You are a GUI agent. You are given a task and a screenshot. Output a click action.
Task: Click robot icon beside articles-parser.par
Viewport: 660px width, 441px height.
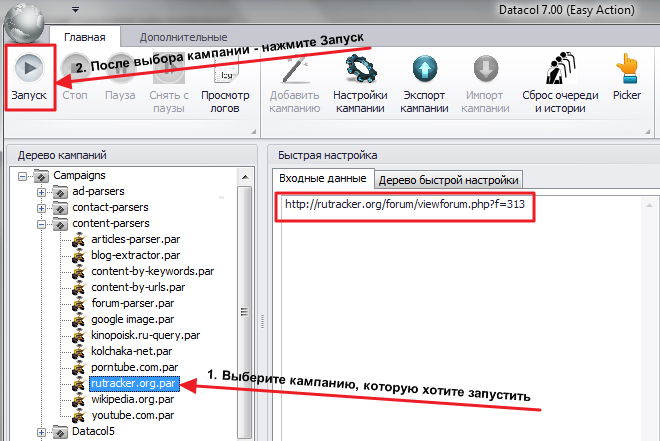(x=79, y=240)
